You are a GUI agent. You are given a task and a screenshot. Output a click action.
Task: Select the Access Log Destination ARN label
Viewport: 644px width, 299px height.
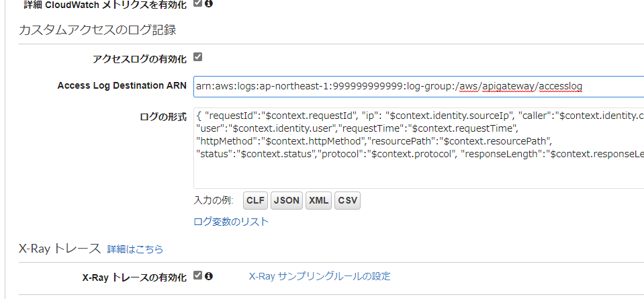[x=122, y=85]
